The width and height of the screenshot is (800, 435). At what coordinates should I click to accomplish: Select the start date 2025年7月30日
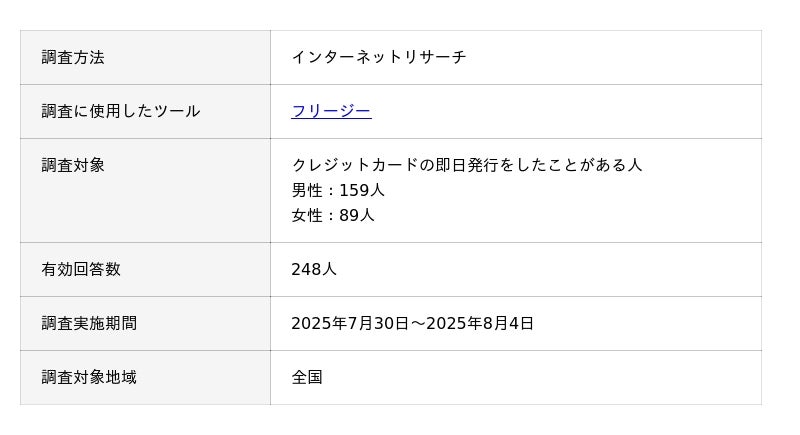pyautogui.click(x=350, y=323)
